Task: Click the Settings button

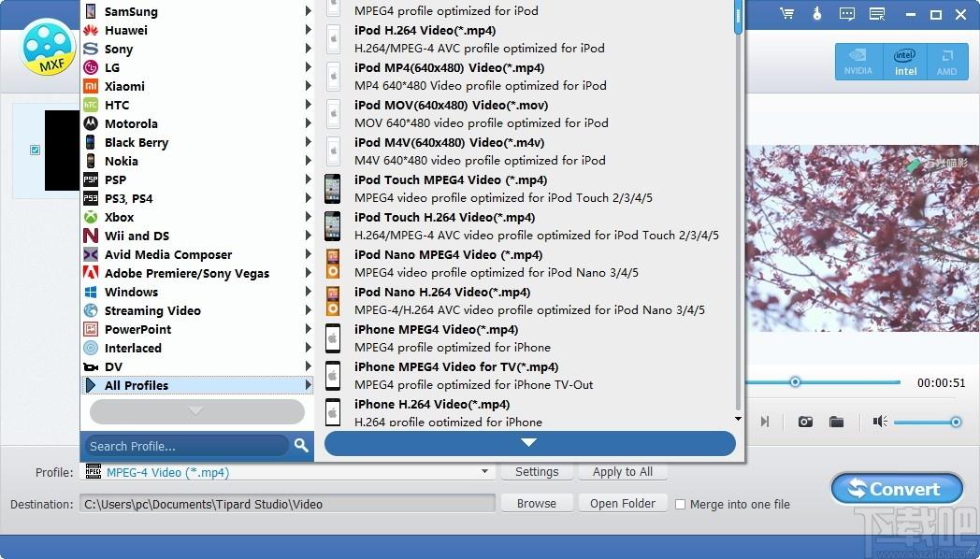Action: pos(537,471)
